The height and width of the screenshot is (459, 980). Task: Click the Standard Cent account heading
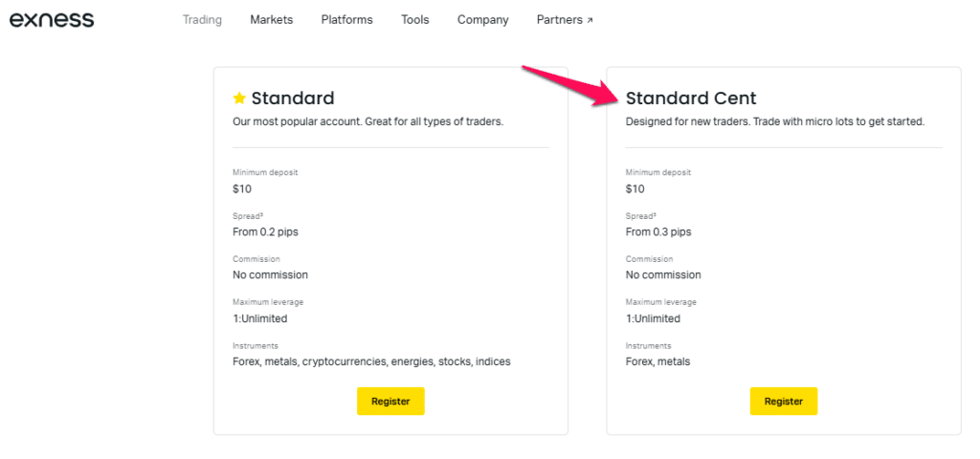691,98
